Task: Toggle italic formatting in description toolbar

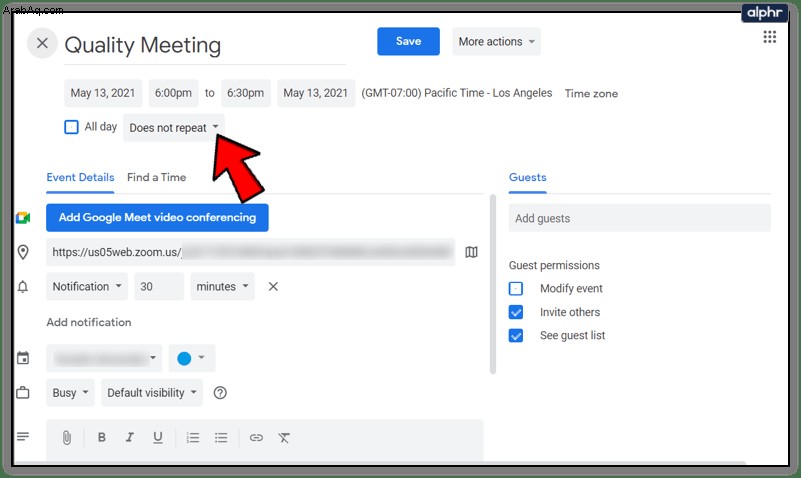Action: [x=130, y=437]
